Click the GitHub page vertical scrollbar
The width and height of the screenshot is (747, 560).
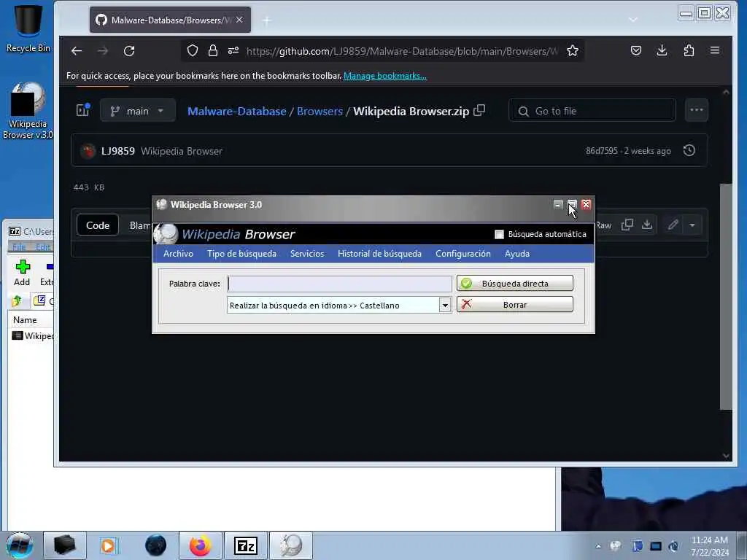click(726, 296)
